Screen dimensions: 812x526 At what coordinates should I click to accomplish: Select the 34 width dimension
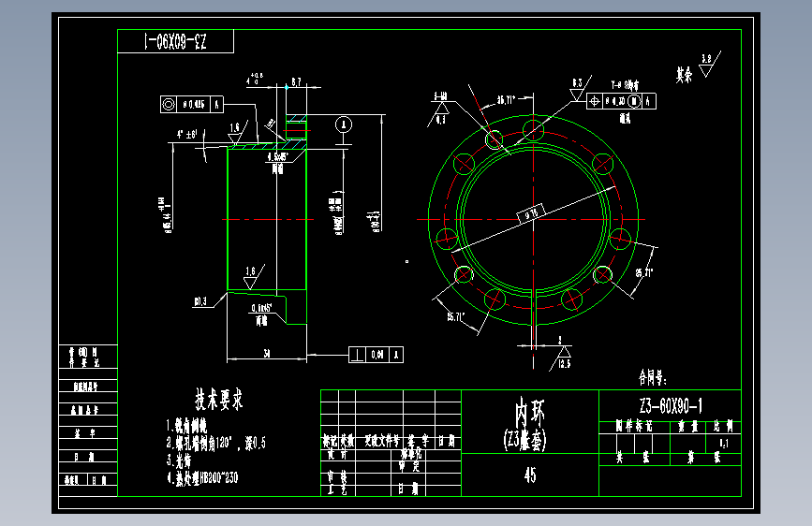(267, 354)
